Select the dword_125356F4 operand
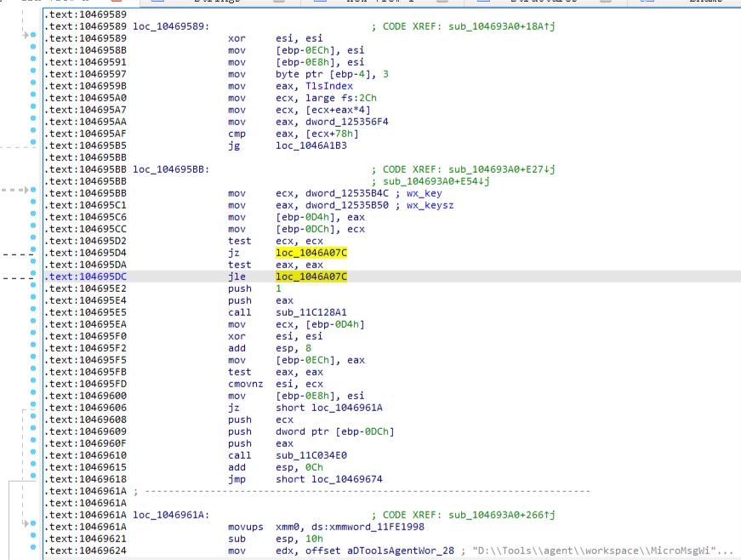This screenshot has height=560, width=741. (347, 122)
